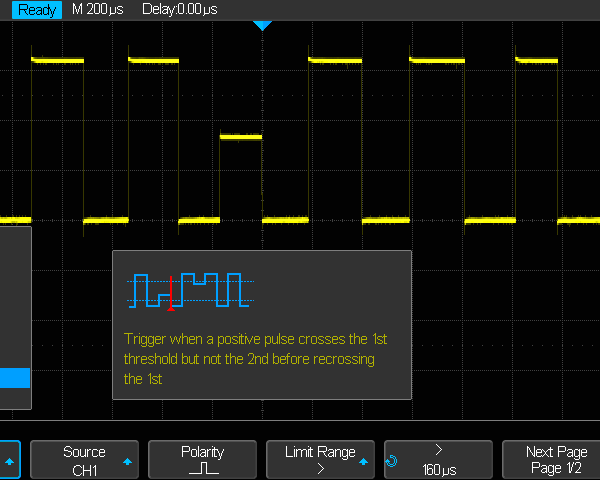600x480 pixels.
Task: Go to Next Page of the menu
Action: tap(556, 460)
